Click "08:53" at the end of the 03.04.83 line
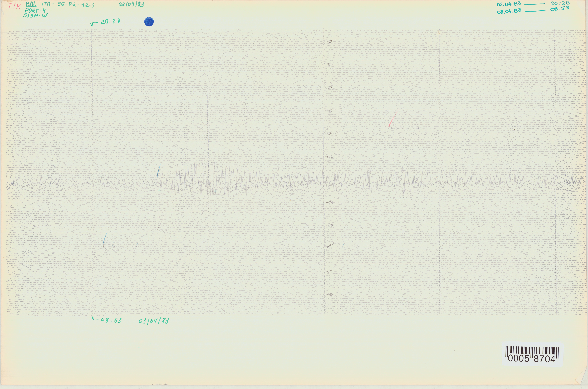This screenshot has height=389, width=588. pos(560,9)
